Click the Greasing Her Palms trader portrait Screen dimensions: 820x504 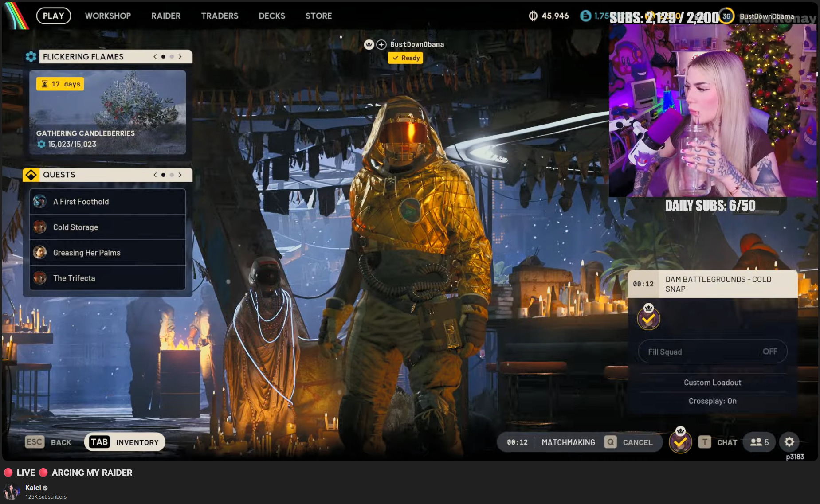tap(40, 252)
